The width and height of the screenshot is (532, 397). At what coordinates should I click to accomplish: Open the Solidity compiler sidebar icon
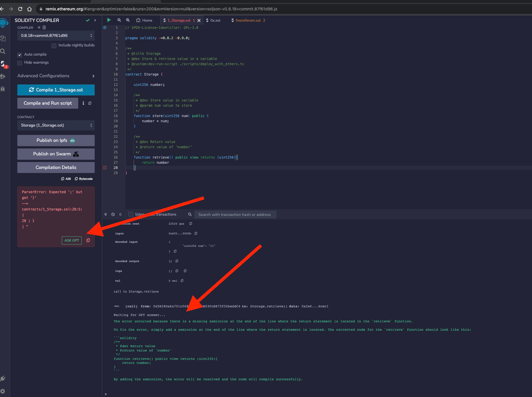tap(3, 64)
